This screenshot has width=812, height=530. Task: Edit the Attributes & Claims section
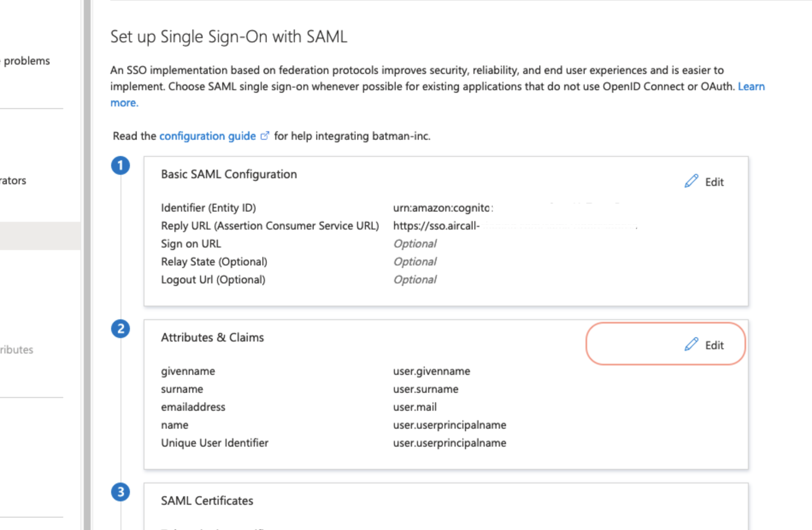click(704, 345)
